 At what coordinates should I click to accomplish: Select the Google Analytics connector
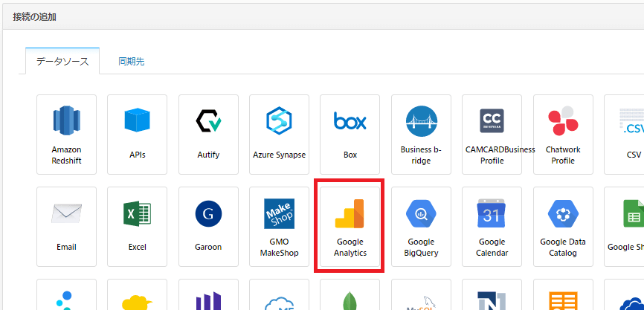click(350, 227)
